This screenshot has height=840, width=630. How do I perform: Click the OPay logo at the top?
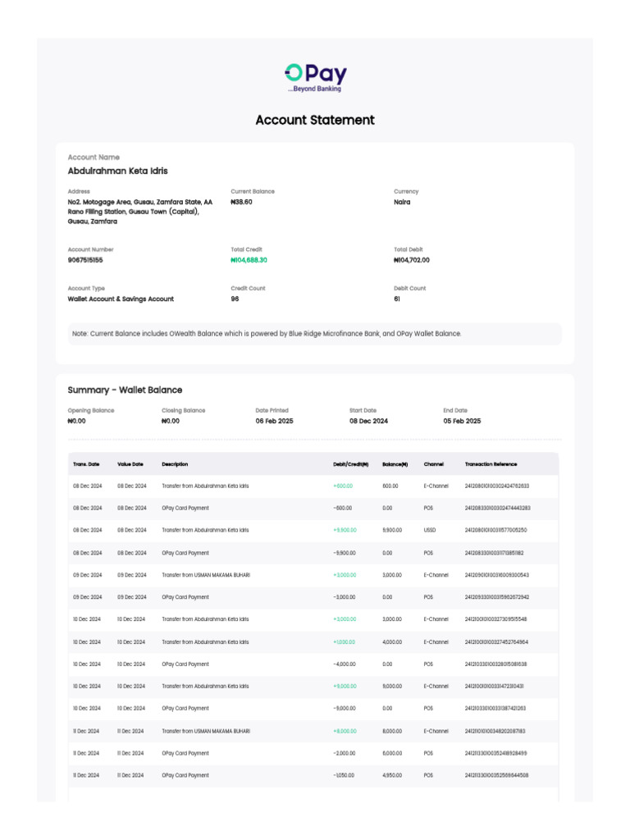pos(315,77)
